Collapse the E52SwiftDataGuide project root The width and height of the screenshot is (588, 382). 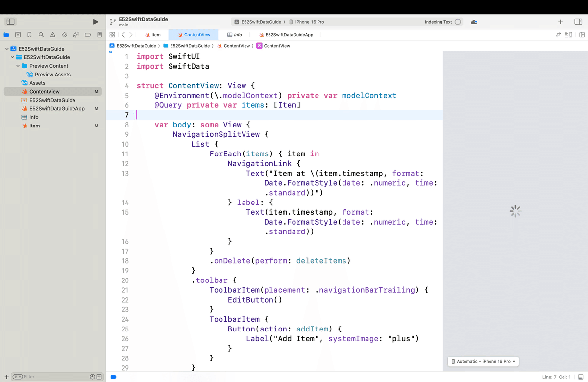tap(6, 49)
